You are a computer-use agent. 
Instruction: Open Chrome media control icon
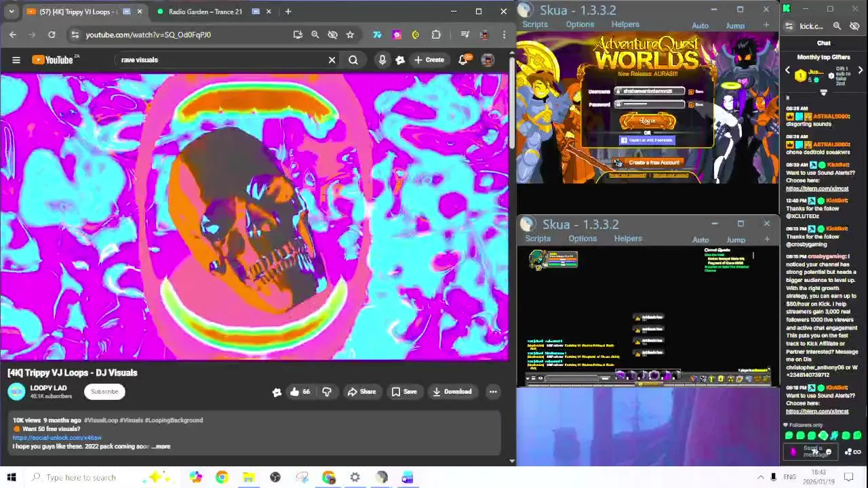pos(465,35)
